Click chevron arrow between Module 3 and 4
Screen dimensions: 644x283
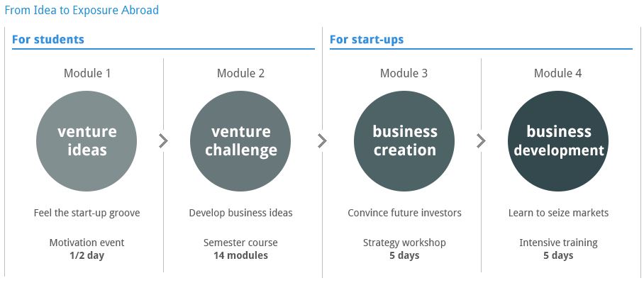pyautogui.click(x=481, y=141)
